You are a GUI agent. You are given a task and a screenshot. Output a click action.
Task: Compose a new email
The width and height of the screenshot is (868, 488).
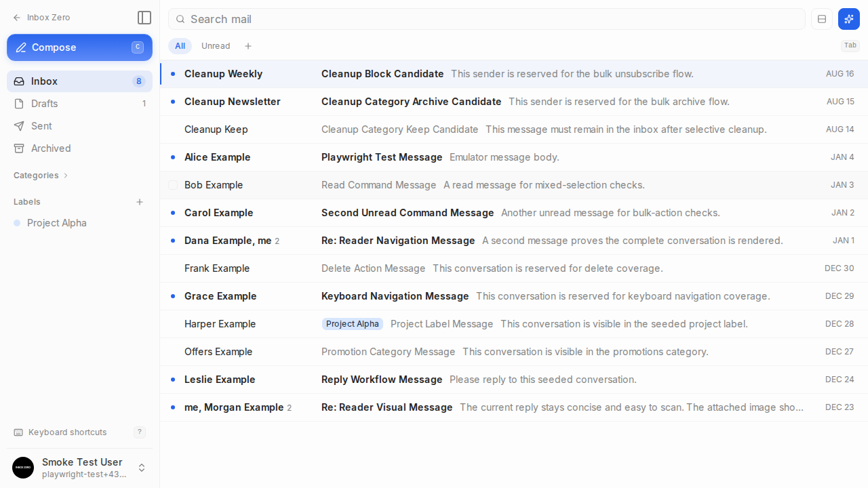pos(79,47)
